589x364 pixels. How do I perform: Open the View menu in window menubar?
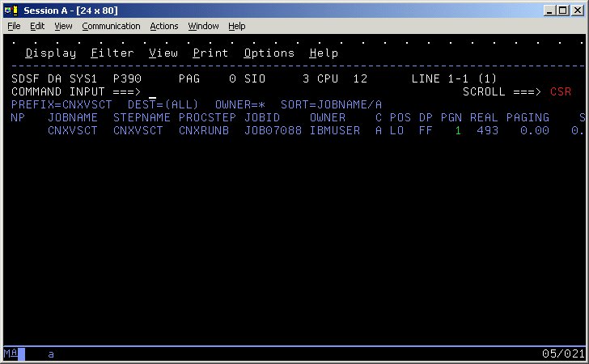click(x=63, y=26)
